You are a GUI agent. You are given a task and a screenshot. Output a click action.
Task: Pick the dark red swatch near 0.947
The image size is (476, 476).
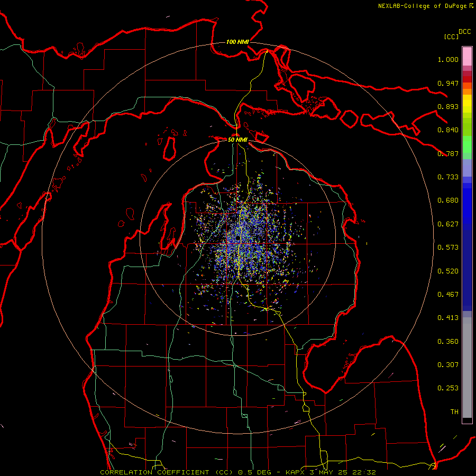[x=467, y=79]
